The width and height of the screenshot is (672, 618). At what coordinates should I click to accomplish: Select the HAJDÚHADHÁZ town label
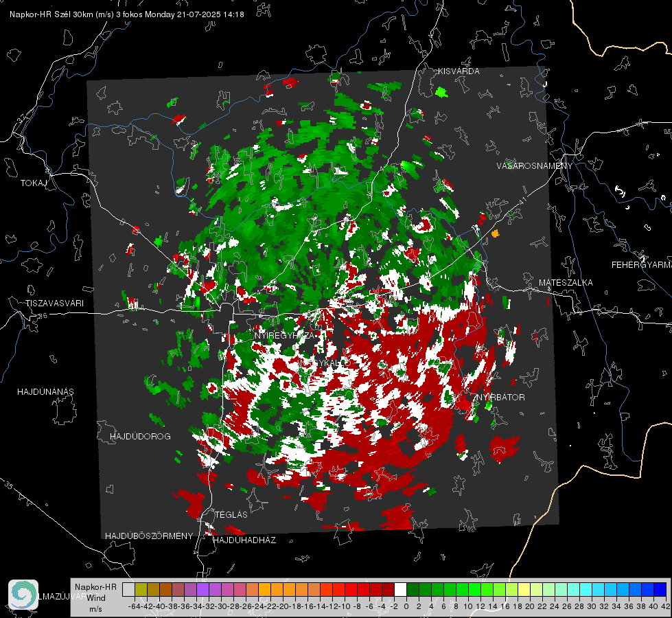(x=244, y=540)
